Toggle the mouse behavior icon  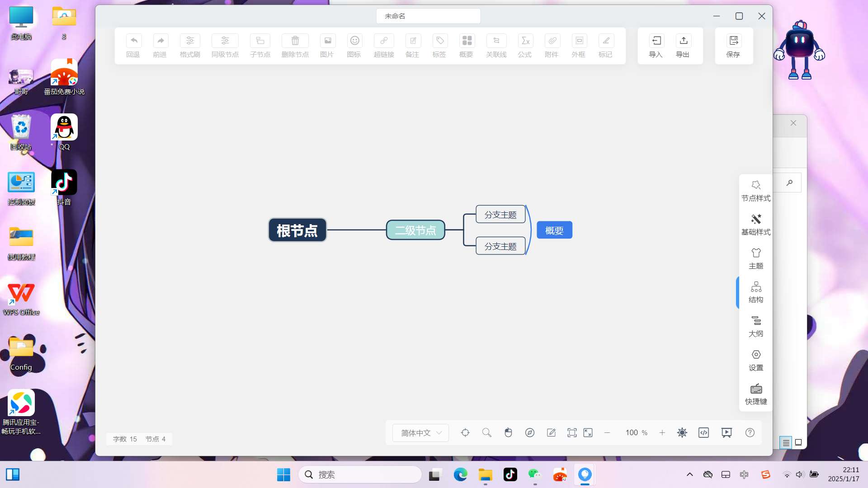[508, 433]
